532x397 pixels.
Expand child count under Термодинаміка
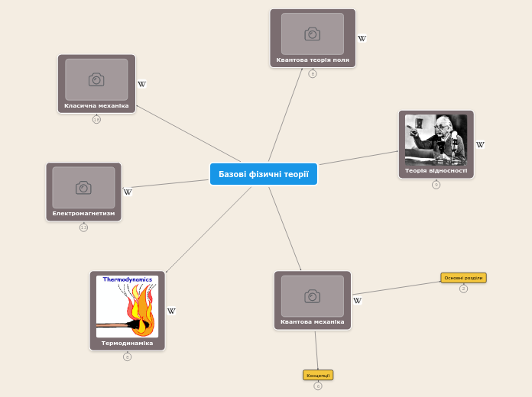click(127, 357)
